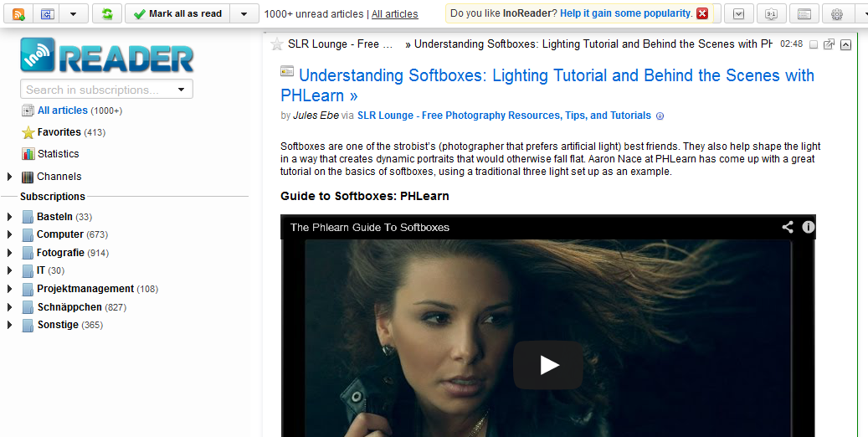Open the search field dropdown arrow

tap(181, 90)
